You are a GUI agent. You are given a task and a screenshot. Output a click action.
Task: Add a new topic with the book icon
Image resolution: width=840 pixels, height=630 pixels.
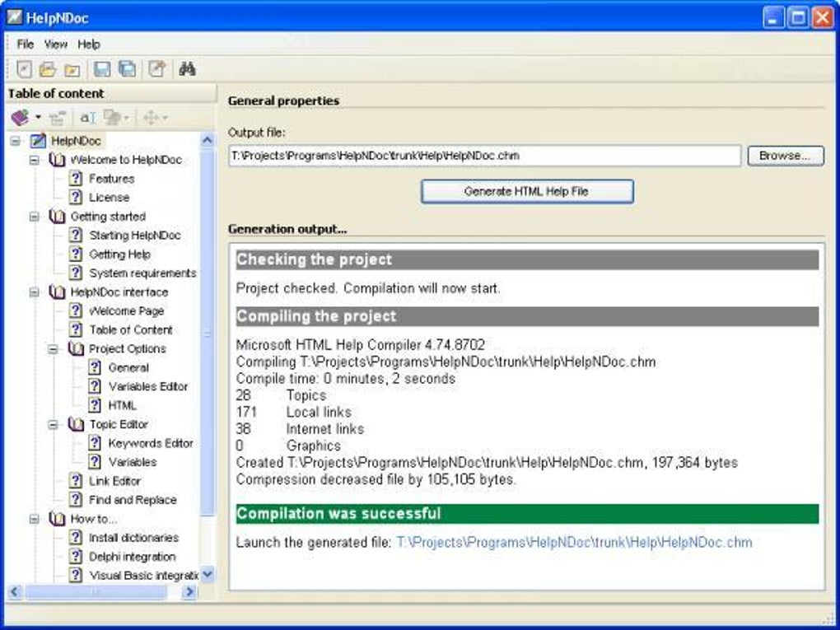tap(18, 117)
